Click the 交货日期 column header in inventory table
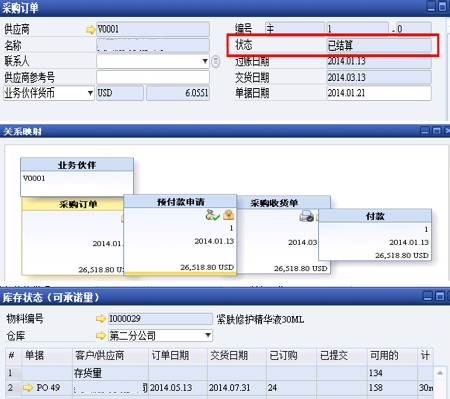The image size is (450, 399). click(x=237, y=356)
